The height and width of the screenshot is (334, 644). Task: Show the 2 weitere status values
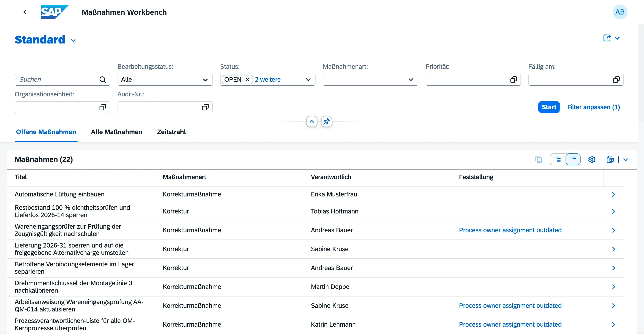pos(267,80)
